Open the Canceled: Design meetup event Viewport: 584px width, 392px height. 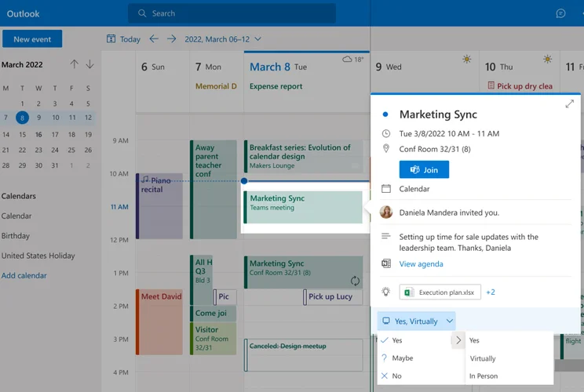pyautogui.click(x=303, y=355)
